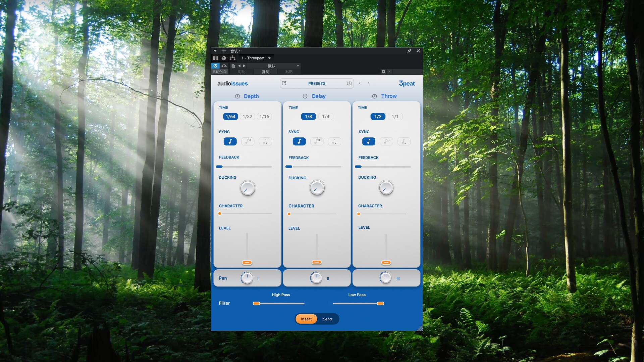Open the preset export icon left of PRESETS
This screenshot has width=644, height=362.
[x=284, y=83]
